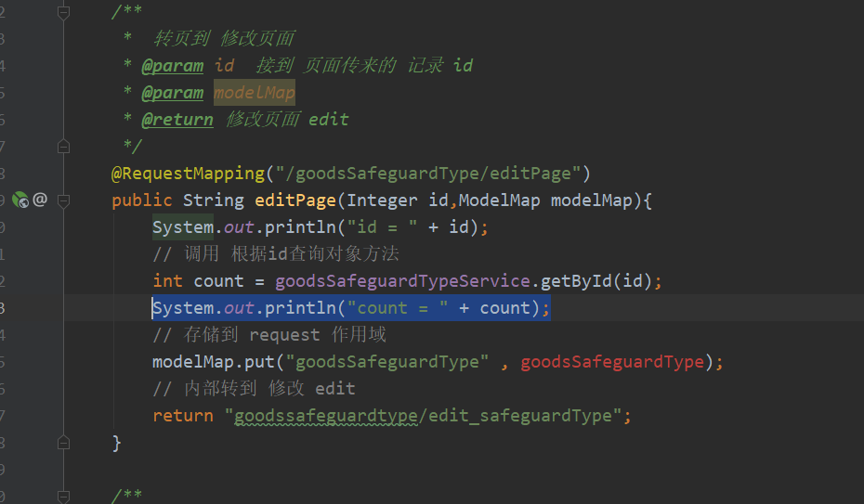Click the @ annotation gutter icon
The height and width of the screenshot is (504, 864).
coord(40,200)
